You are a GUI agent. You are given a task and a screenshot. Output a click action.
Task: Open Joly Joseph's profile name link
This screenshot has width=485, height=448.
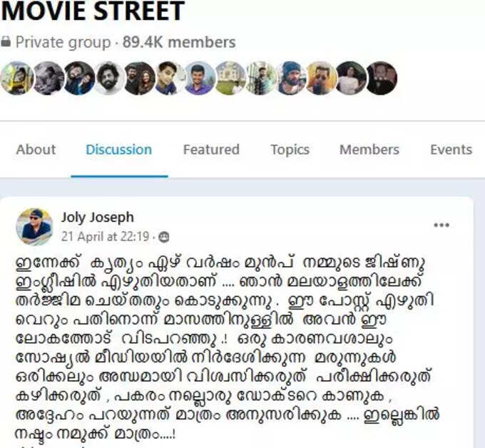(98, 218)
